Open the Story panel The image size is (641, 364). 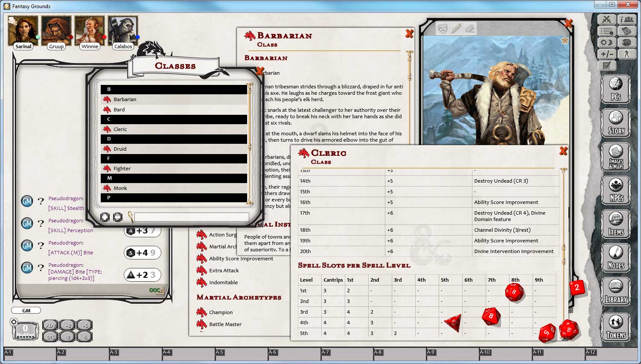point(616,123)
